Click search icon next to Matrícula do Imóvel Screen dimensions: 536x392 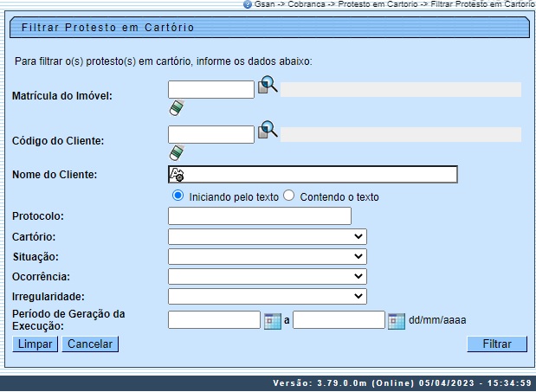(x=268, y=86)
